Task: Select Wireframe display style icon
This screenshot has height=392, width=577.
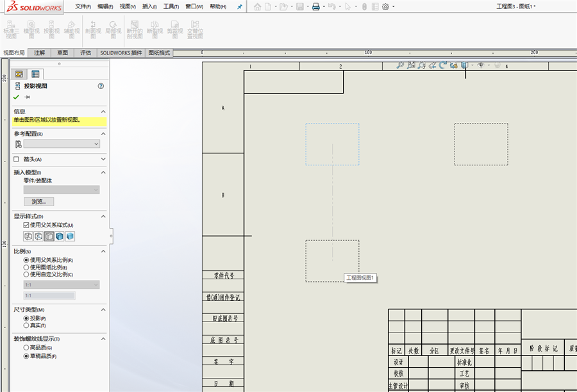Action: click(x=28, y=236)
